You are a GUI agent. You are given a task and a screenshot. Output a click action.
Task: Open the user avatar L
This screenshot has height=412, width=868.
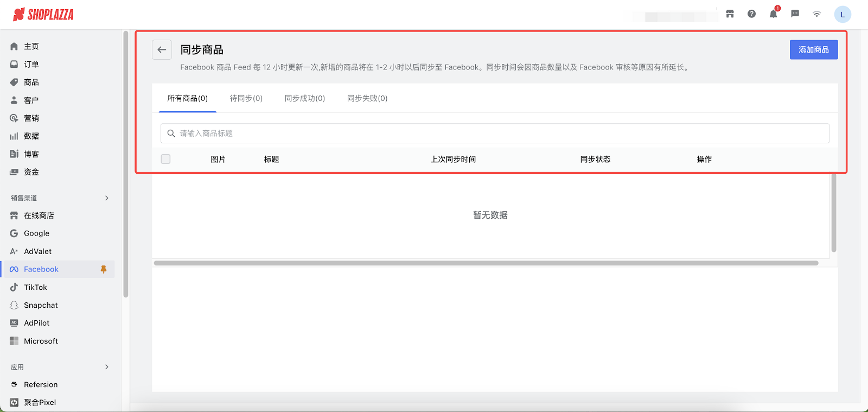842,15
